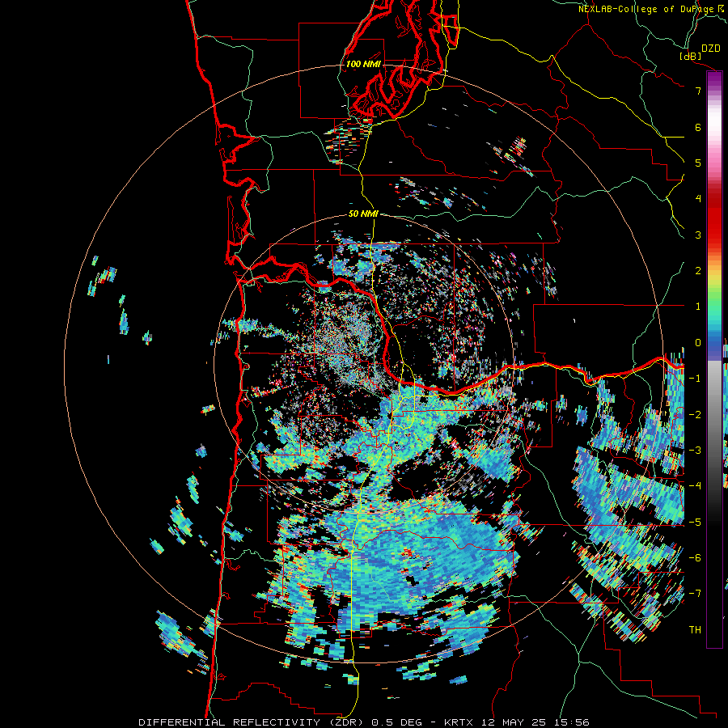Select the -2 value on color scale
The image size is (728, 728).
(695, 414)
